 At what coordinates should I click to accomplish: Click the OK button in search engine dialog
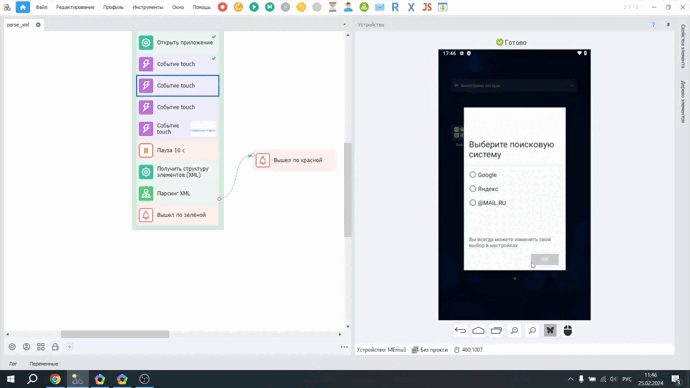point(545,260)
